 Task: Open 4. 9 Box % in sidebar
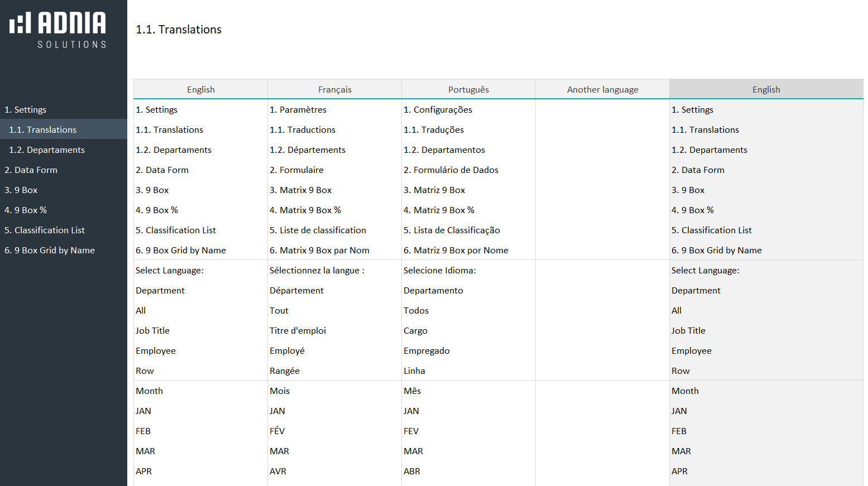(x=26, y=210)
